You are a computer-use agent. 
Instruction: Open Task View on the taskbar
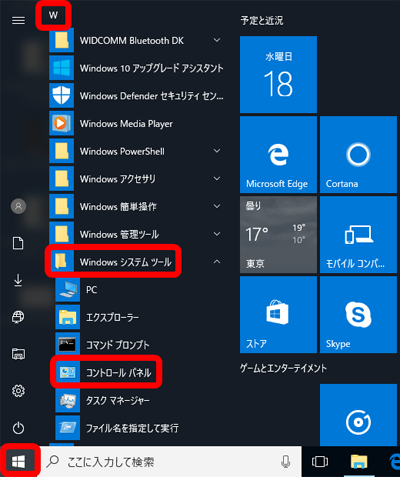pos(320,462)
